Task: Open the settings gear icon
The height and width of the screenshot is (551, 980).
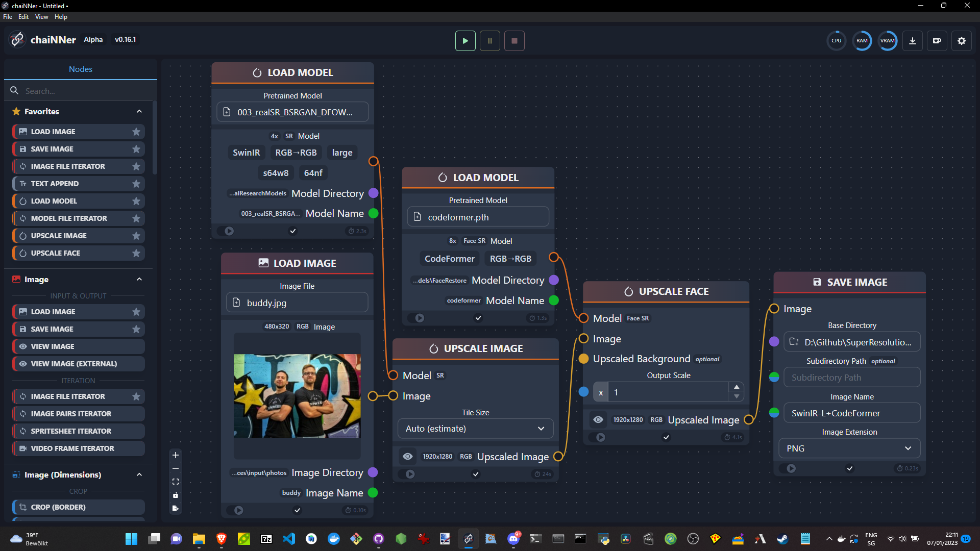Action: click(961, 41)
